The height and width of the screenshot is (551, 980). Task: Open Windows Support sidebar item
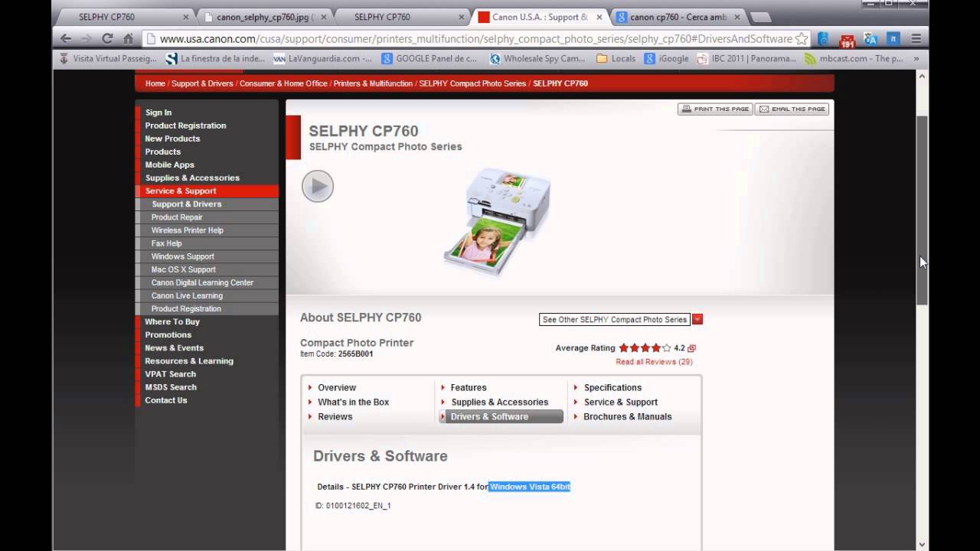(x=182, y=256)
